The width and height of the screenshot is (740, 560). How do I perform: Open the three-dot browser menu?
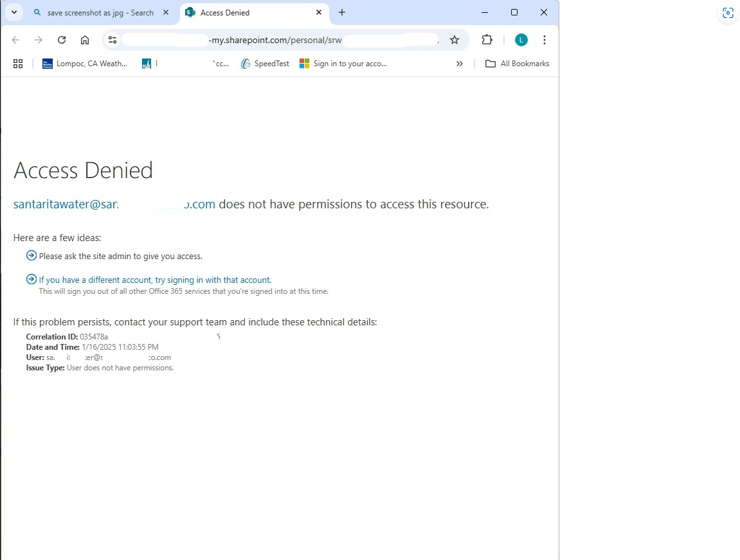click(x=544, y=39)
